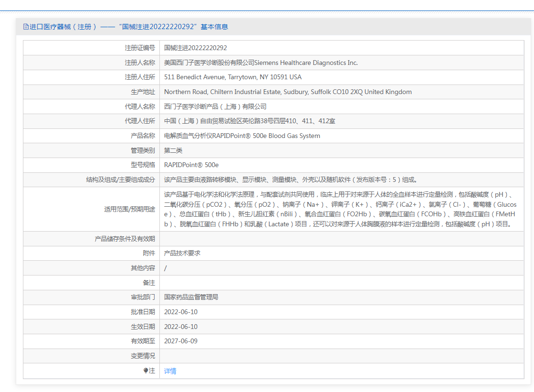Viewport: 534px width, 392px height.
Task: Click agent address 中国（上海）自由贸易试验区英伦路38号
Action: click(x=250, y=121)
